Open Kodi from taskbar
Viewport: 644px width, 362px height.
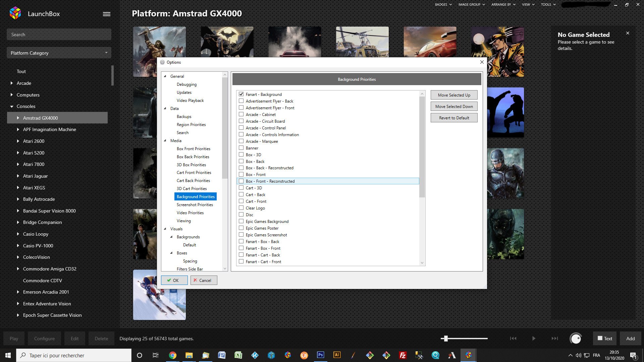pos(255,355)
